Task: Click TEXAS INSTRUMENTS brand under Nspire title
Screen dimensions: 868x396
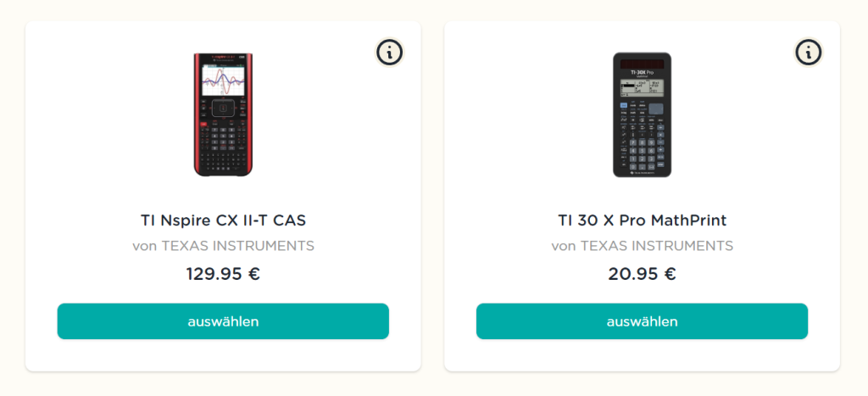Action: click(x=237, y=246)
